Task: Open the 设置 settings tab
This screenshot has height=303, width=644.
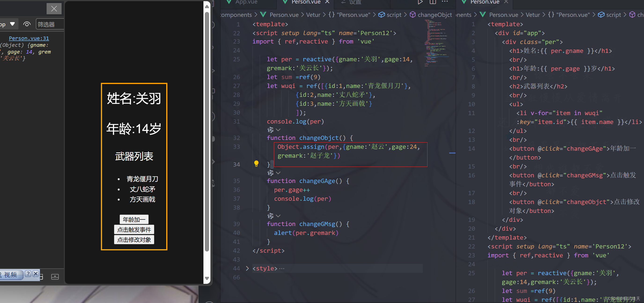Action: coord(355,2)
